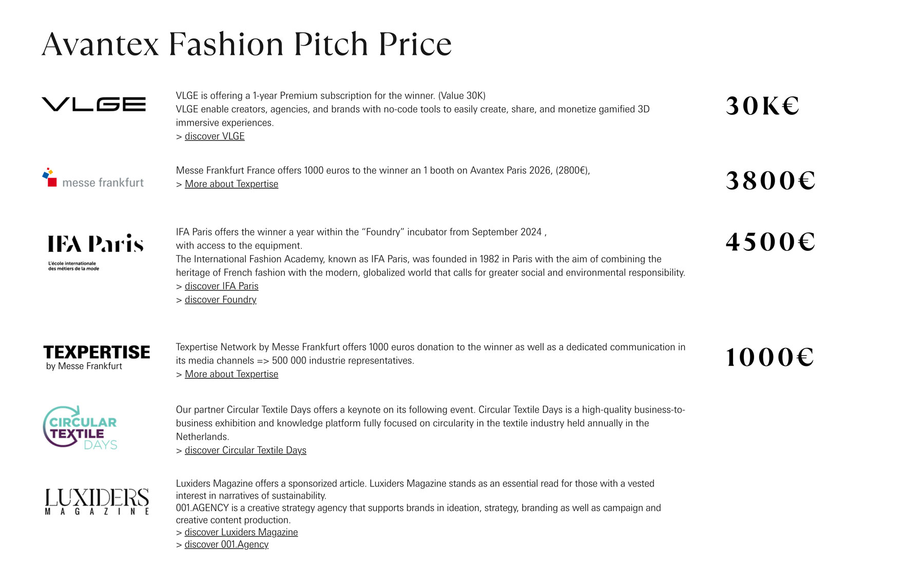Click the 1000€ prize amount
This screenshot has height=567, width=924.
(769, 357)
